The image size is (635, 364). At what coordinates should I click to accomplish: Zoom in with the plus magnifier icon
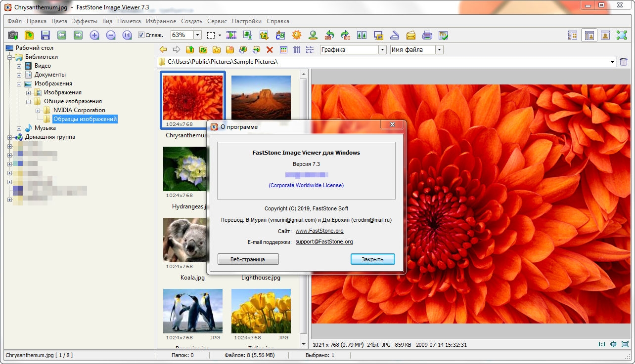[x=94, y=35]
